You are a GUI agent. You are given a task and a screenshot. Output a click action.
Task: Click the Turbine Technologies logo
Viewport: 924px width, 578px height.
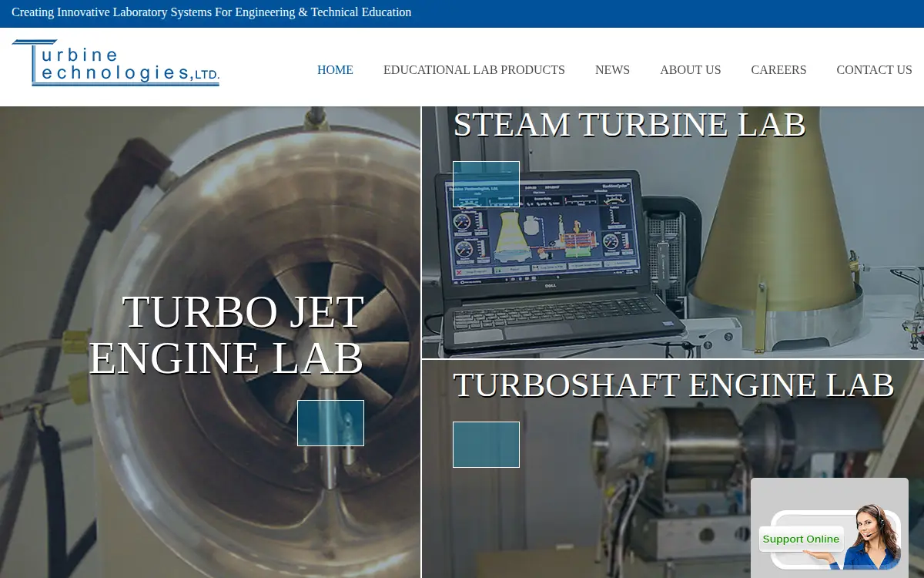point(115,63)
